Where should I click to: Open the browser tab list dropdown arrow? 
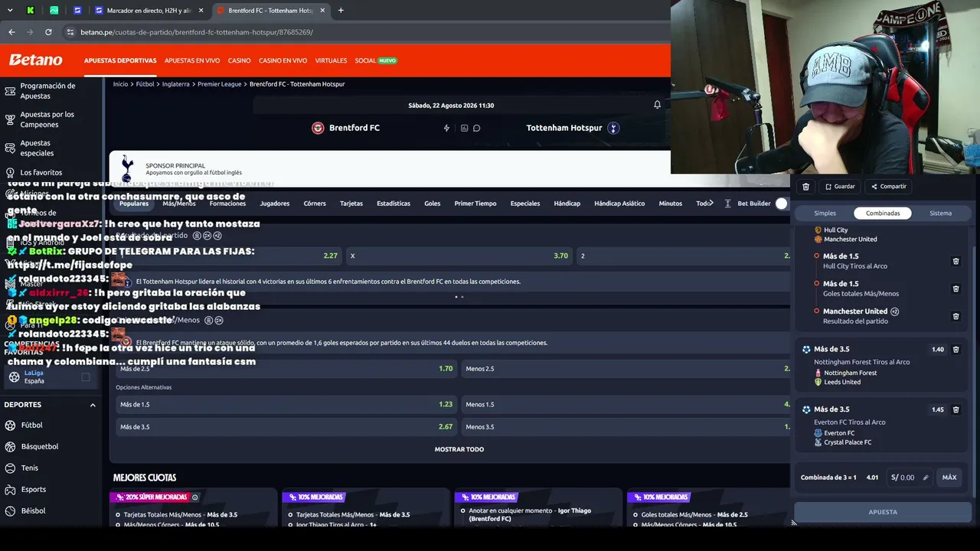10,11
